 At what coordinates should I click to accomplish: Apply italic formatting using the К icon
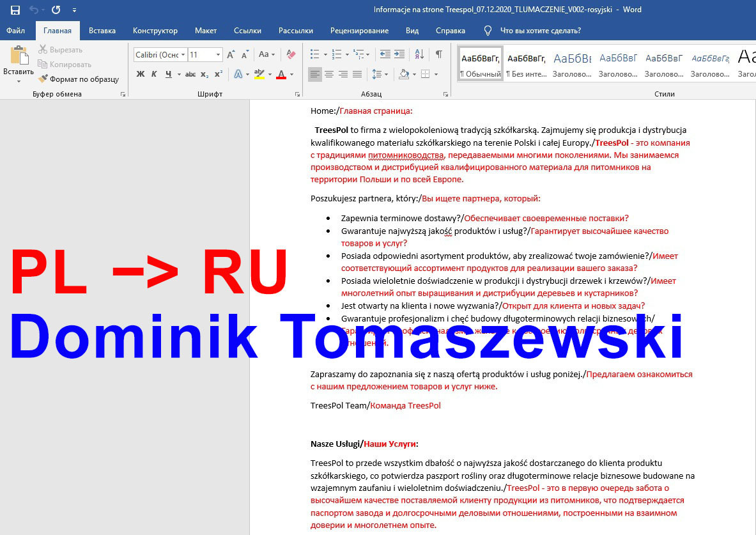point(155,74)
